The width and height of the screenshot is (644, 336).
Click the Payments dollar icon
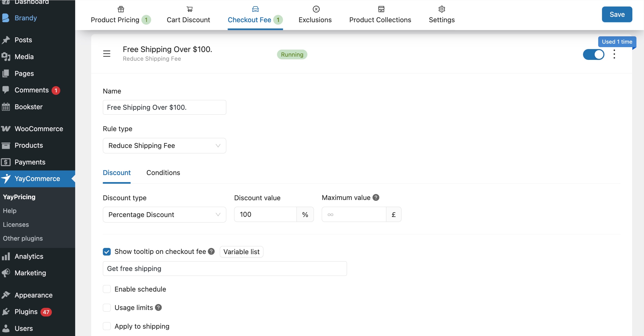click(6, 162)
